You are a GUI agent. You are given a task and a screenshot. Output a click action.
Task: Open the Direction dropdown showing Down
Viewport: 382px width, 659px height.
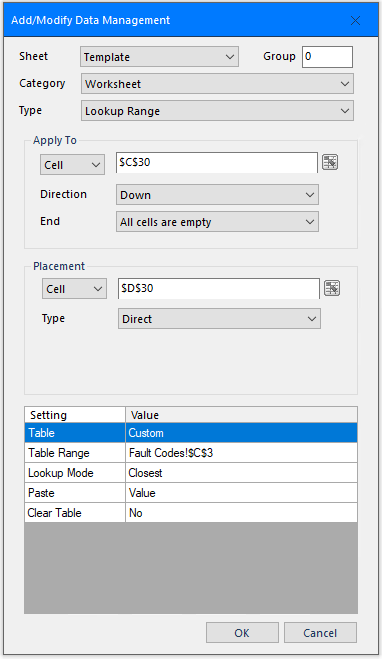coord(217,195)
